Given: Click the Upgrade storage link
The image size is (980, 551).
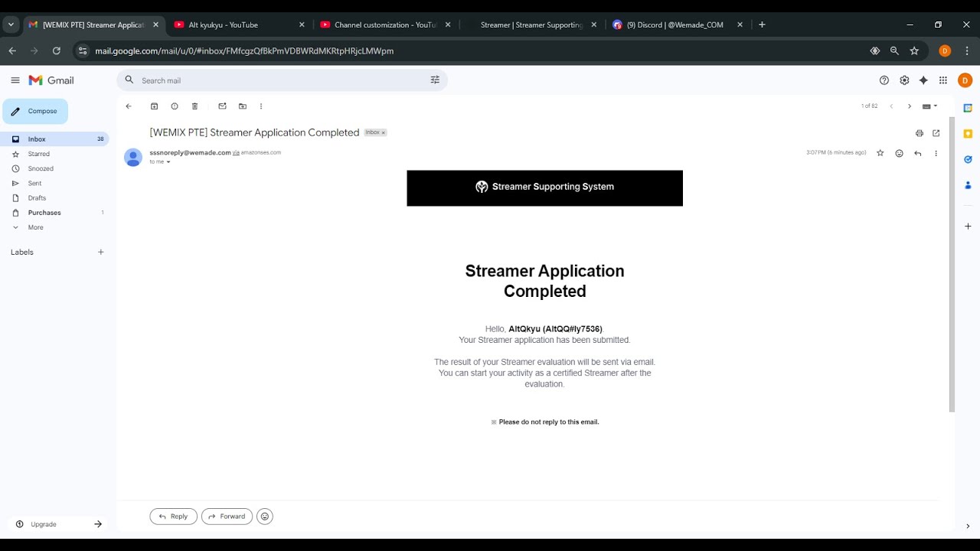Looking at the screenshot, I should tap(44, 524).
